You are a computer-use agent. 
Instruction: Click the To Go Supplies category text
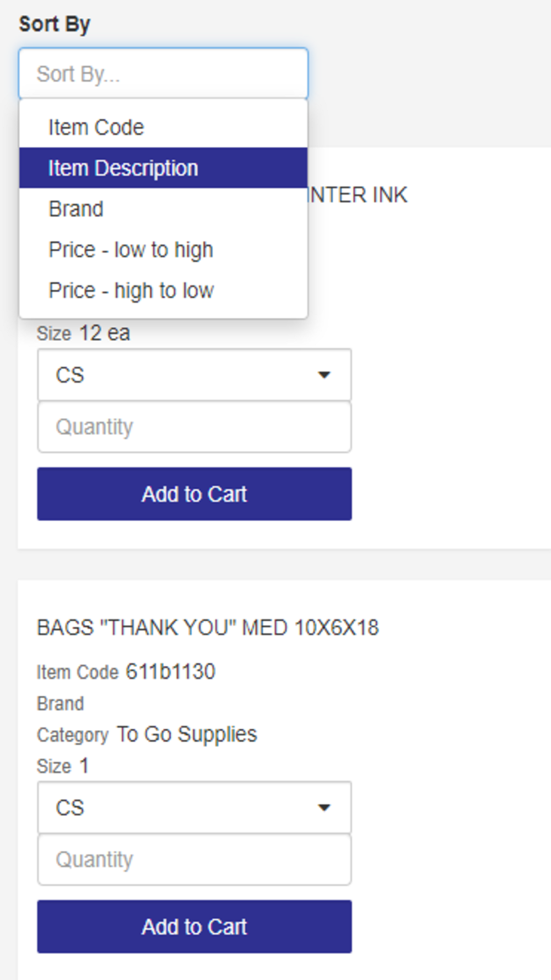click(187, 734)
